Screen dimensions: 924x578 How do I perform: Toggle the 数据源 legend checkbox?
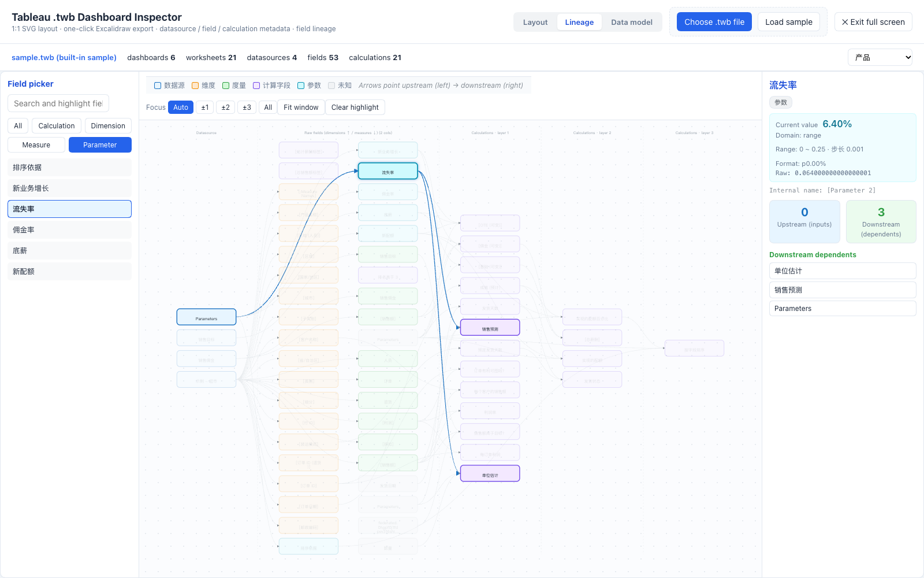[x=158, y=86]
